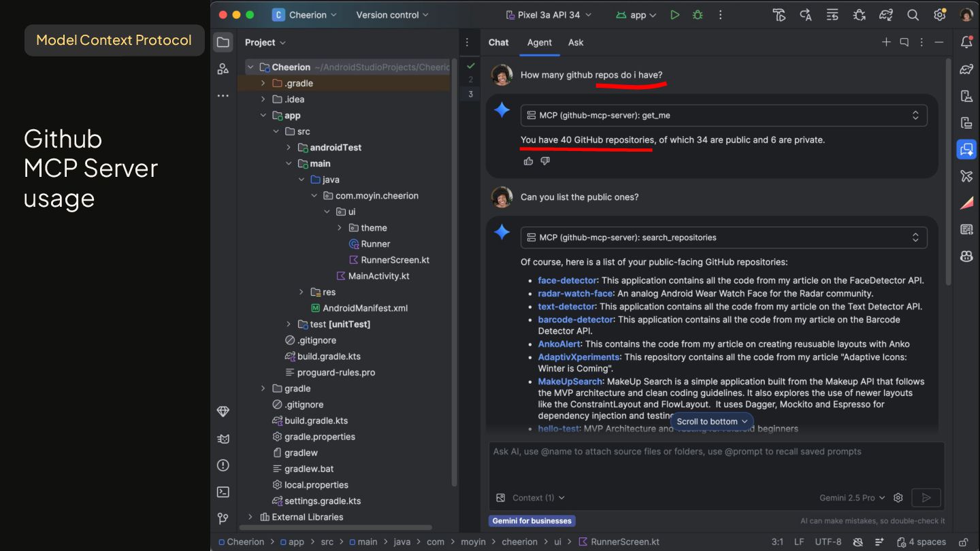Screen dimensions: 980x551
Task: Switch to the Ask tab
Action: 576,42
